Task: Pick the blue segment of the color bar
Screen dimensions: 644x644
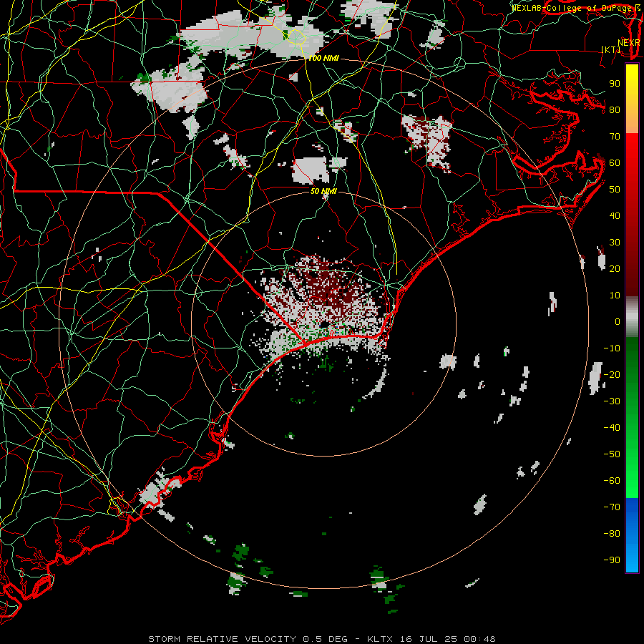Action: [x=632, y=535]
